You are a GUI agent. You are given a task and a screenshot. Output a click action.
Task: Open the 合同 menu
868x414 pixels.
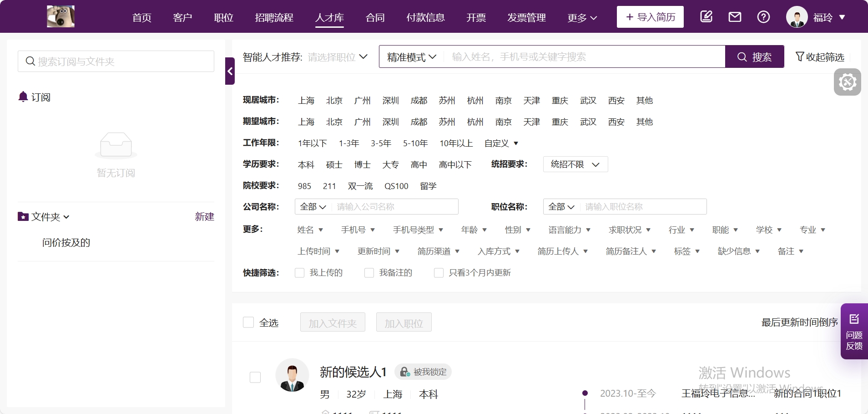point(375,18)
